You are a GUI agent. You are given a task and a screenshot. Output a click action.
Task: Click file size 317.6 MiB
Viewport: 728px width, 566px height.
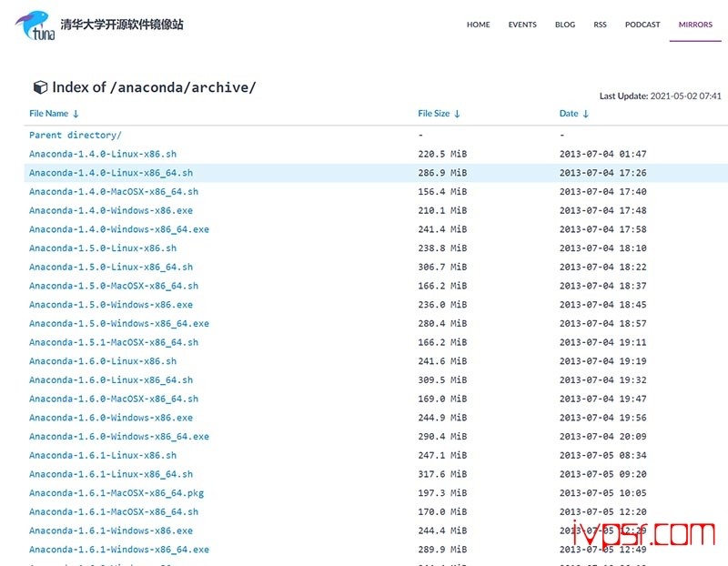[442, 474]
